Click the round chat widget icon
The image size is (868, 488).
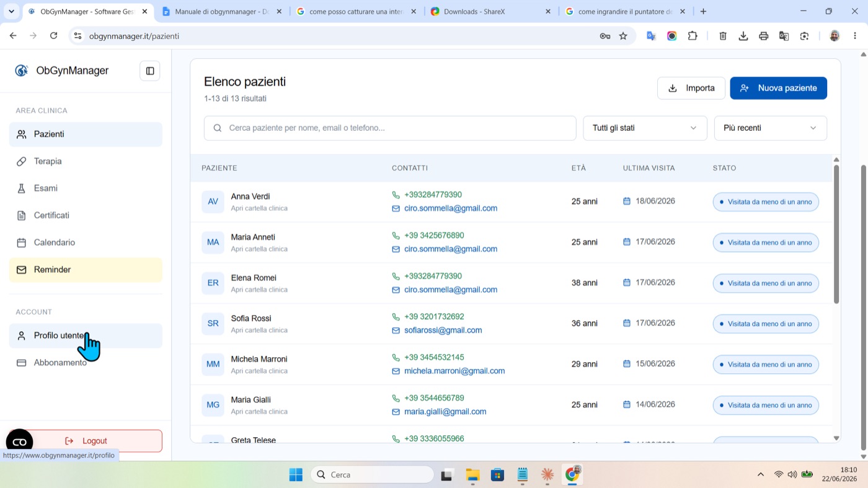(x=19, y=442)
